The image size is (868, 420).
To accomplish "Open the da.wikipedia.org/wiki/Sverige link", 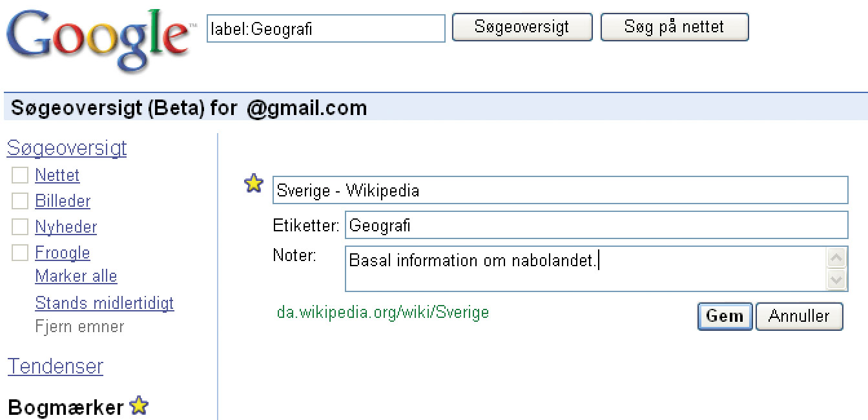I will point(382,312).
